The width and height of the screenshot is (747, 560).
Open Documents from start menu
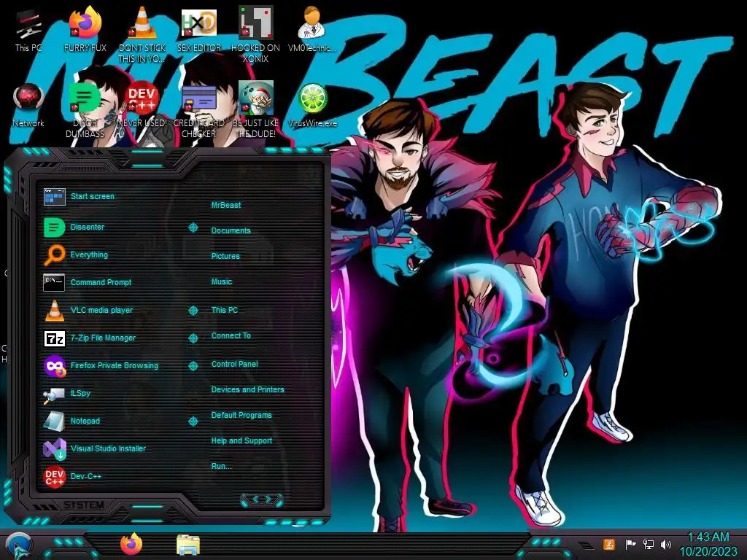tap(231, 230)
